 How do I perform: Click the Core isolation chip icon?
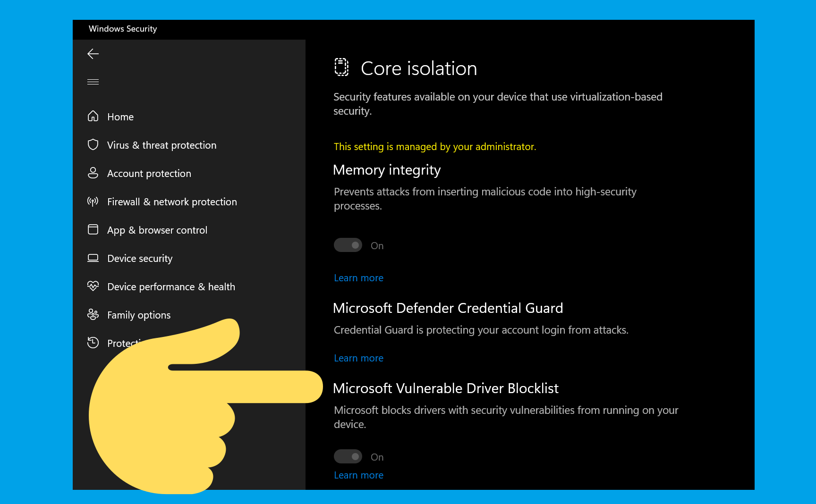pos(341,67)
